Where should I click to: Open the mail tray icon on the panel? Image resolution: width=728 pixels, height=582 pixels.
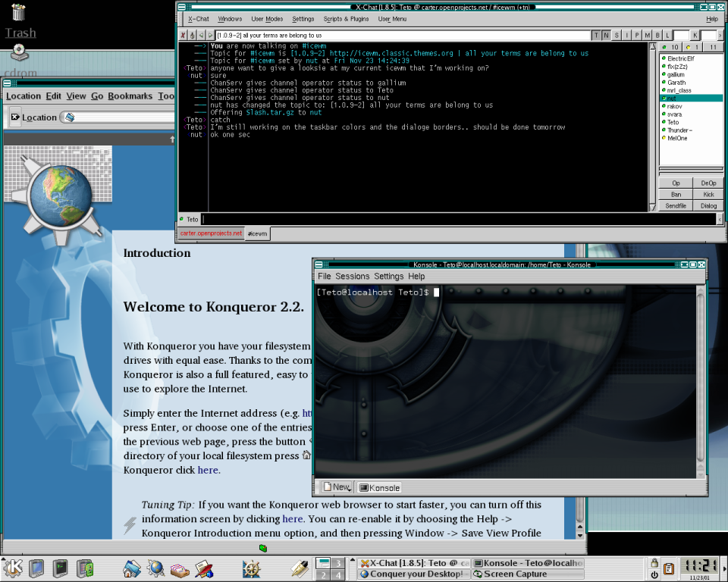pos(179,569)
